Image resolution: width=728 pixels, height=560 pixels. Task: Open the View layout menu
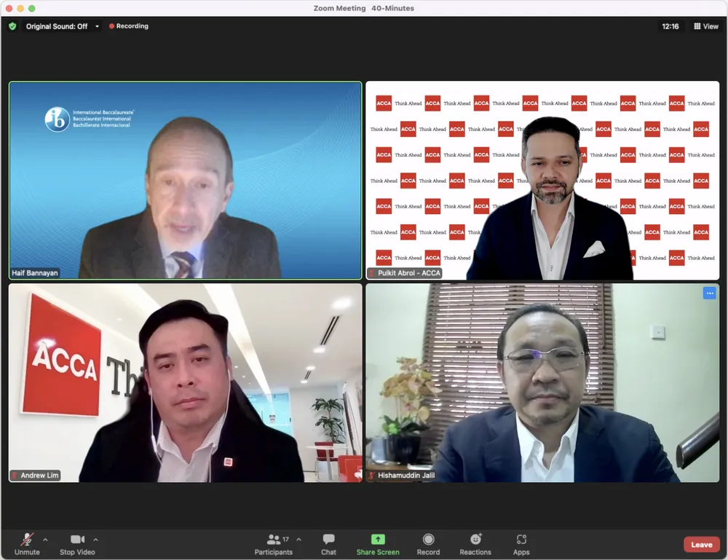(x=705, y=26)
